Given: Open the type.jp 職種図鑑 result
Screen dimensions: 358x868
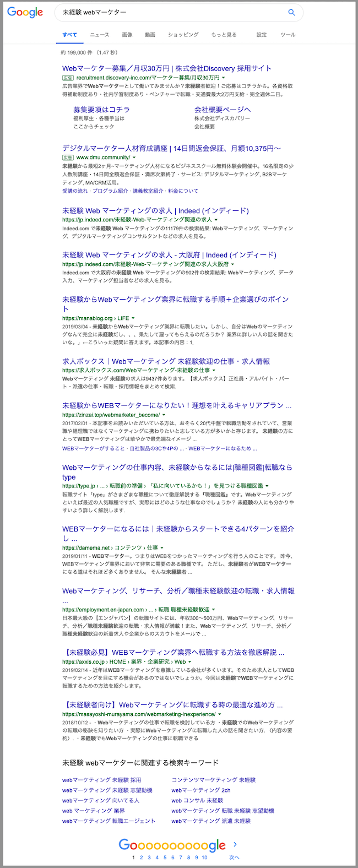Looking at the screenshot, I should click(x=177, y=472).
